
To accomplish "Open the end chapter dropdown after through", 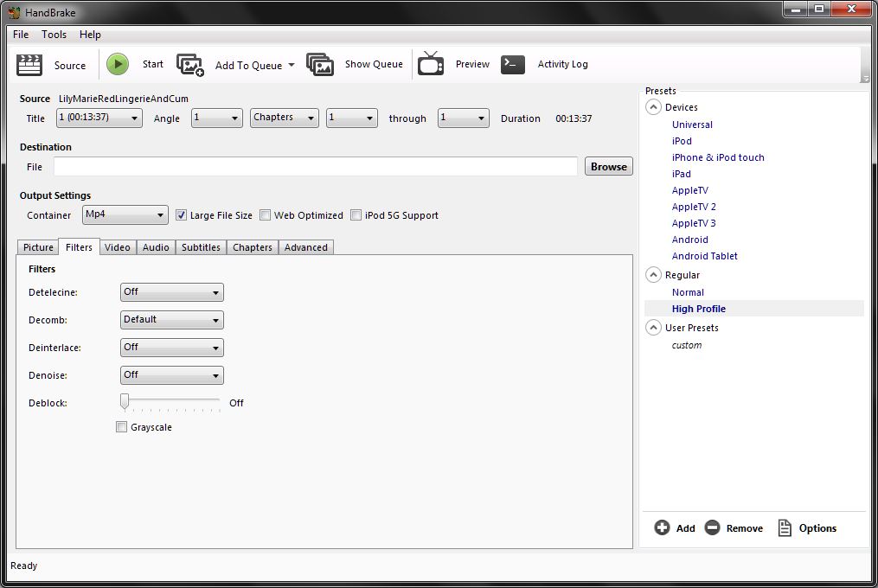I will 463,118.
